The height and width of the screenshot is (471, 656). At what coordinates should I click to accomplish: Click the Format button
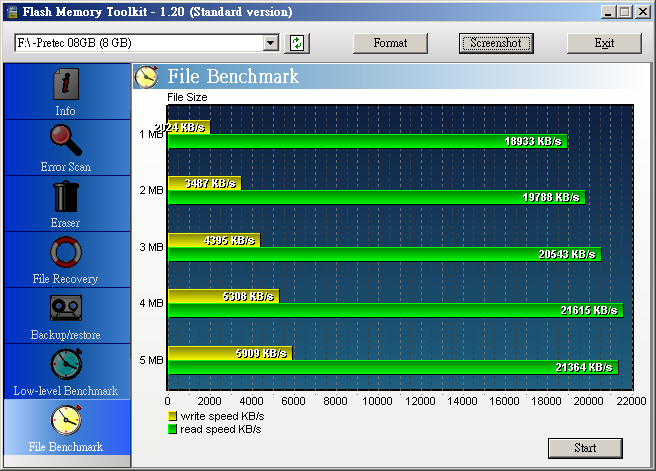[x=390, y=43]
